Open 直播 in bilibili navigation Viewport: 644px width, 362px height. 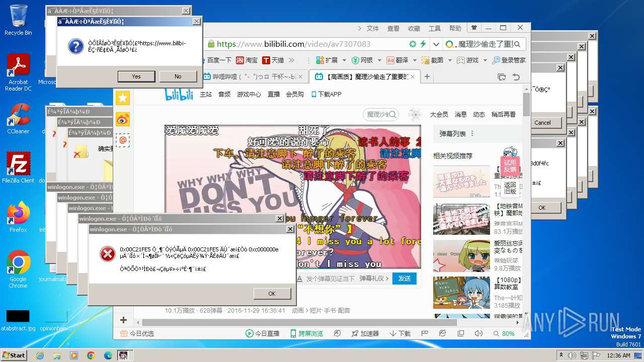point(274,94)
